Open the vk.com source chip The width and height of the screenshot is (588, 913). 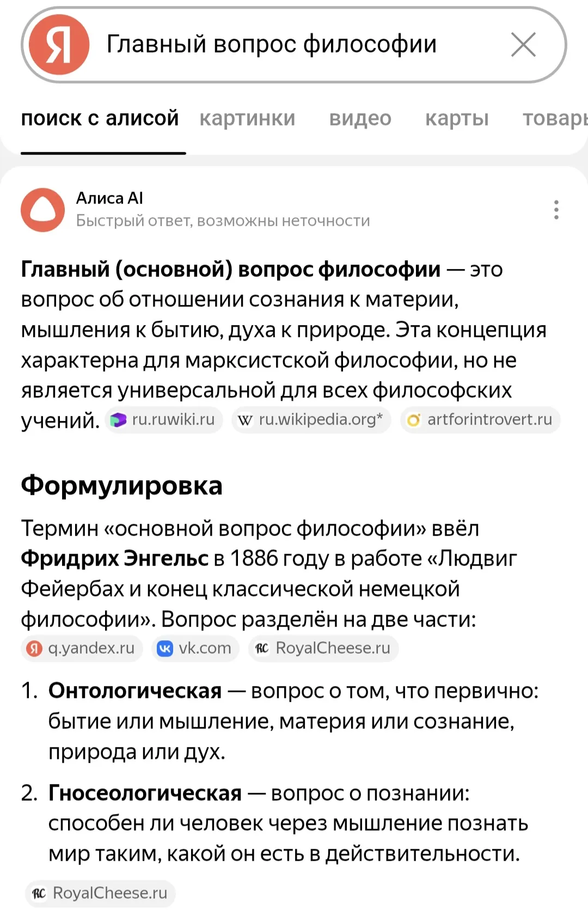[x=195, y=648]
